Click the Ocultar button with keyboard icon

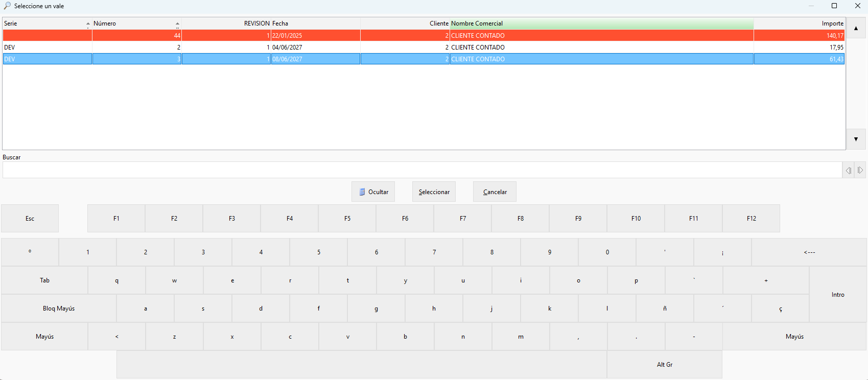click(x=373, y=192)
